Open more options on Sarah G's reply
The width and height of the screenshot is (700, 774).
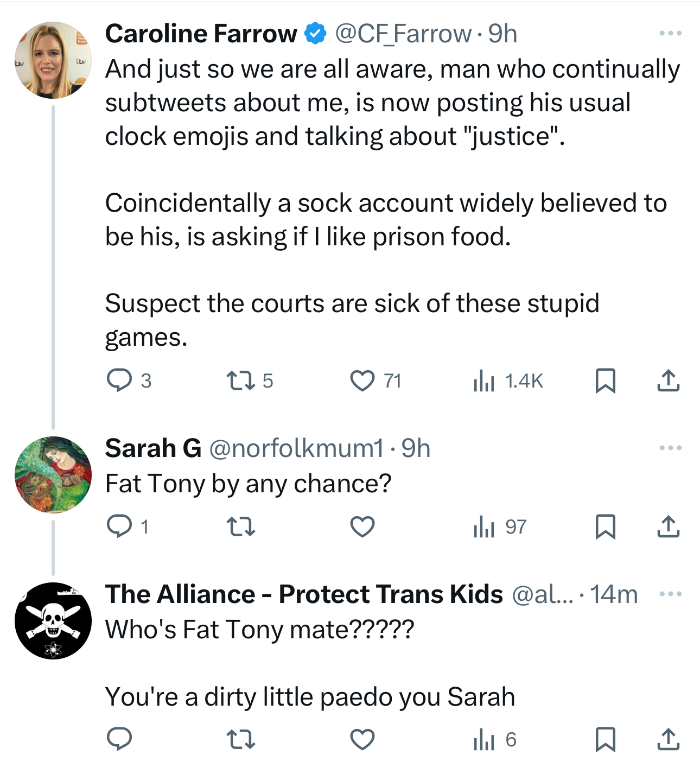670,448
